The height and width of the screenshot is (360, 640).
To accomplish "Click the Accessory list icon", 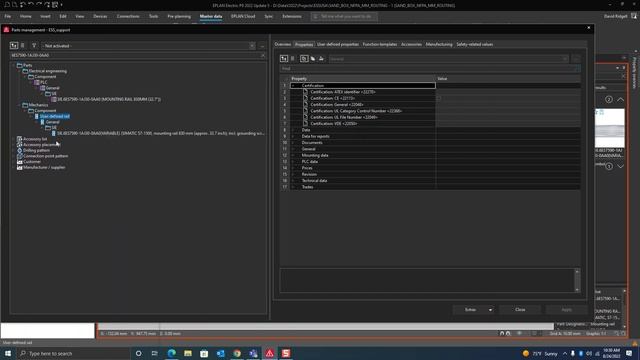I will (19, 139).
